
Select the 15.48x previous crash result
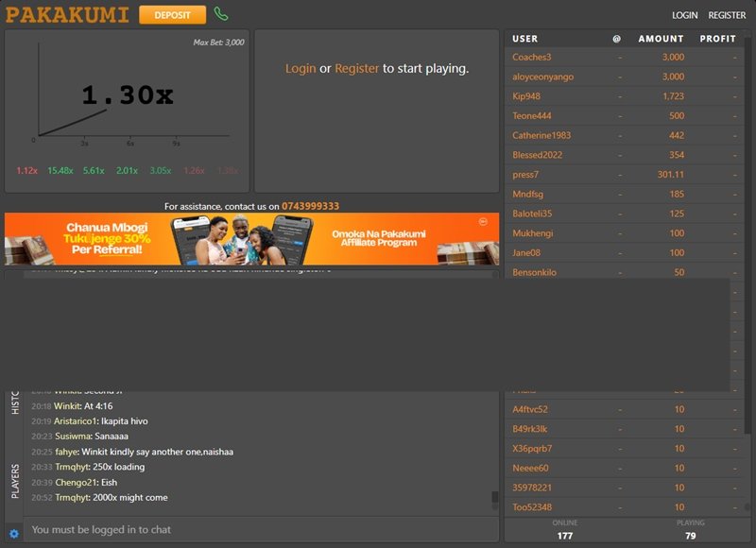pyautogui.click(x=60, y=171)
